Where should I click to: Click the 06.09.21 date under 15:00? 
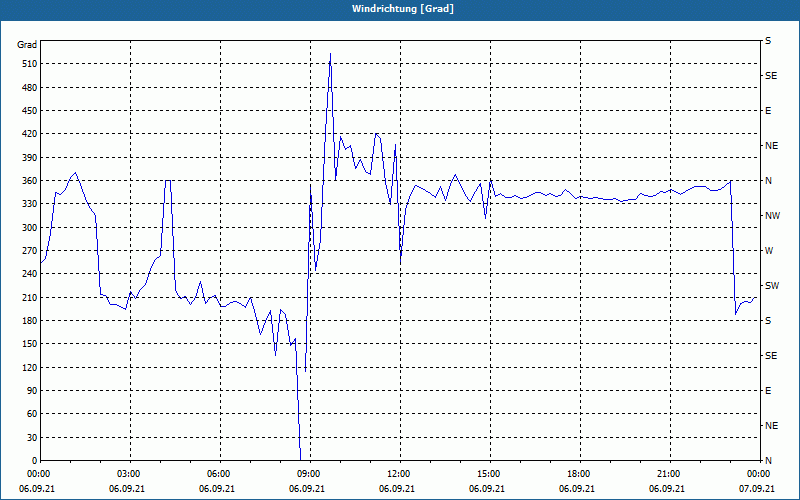(x=487, y=489)
